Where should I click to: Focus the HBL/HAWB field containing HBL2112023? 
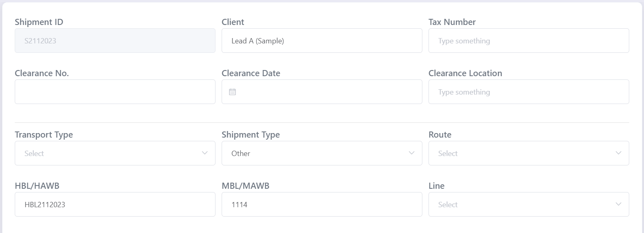pyautogui.click(x=115, y=204)
